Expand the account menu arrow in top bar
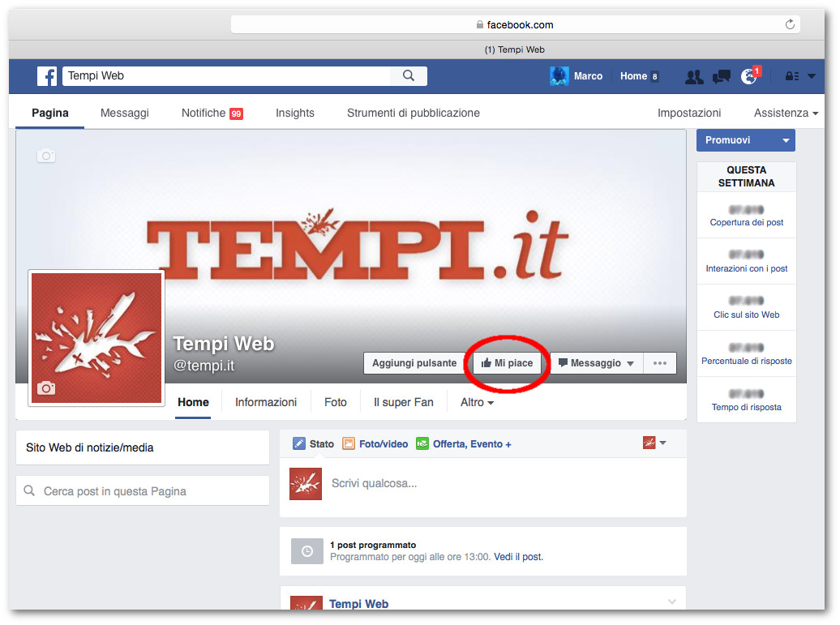The width and height of the screenshot is (840, 625). [812, 76]
